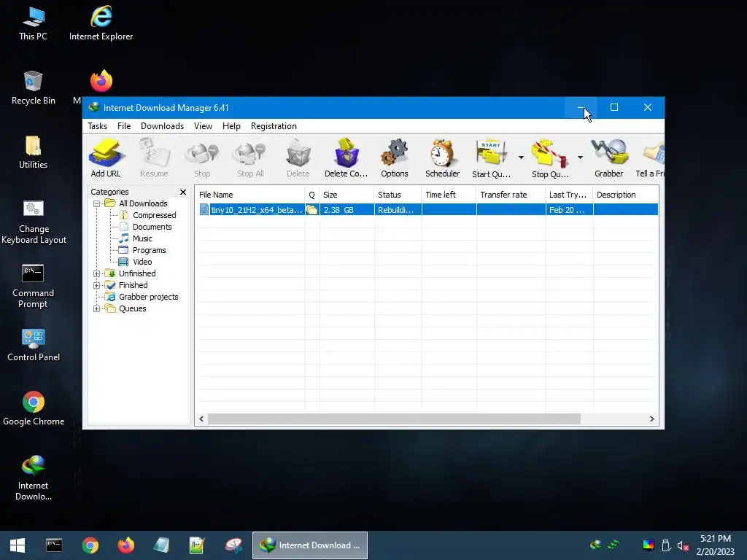Click the Windows Start button
The width and height of the screenshot is (747, 560).
18,545
